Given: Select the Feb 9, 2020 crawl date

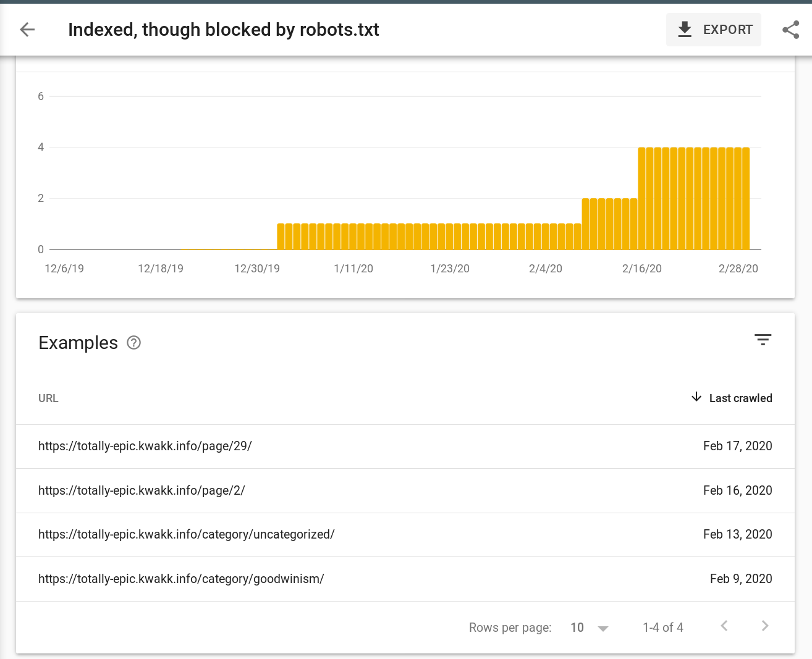Looking at the screenshot, I should tap(741, 579).
